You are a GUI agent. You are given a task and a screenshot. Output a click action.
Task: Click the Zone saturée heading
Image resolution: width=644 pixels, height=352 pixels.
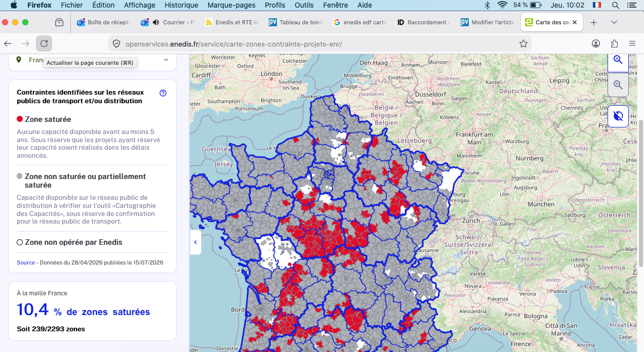tap(48, 119)
